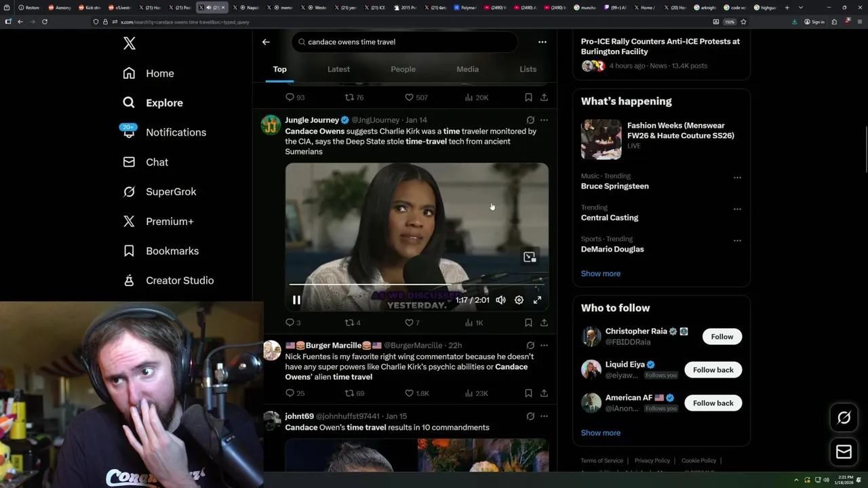868x488 pixels.
Task: Open reply on post with 93 replies
Action: (x=295, y=98)
